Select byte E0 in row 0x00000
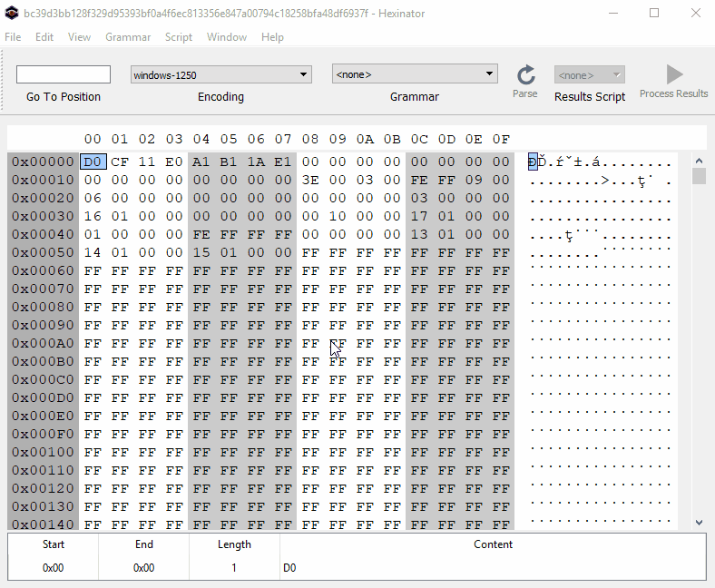Screen dimensions: 715x588 [x=174, y=162]
